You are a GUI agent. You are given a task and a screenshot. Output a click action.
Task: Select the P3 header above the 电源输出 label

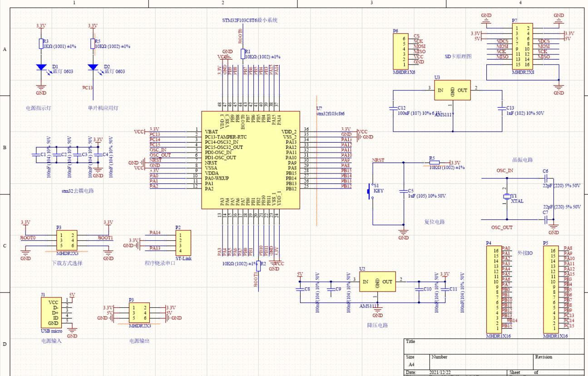pyautogui.click(x=139, y=312)
